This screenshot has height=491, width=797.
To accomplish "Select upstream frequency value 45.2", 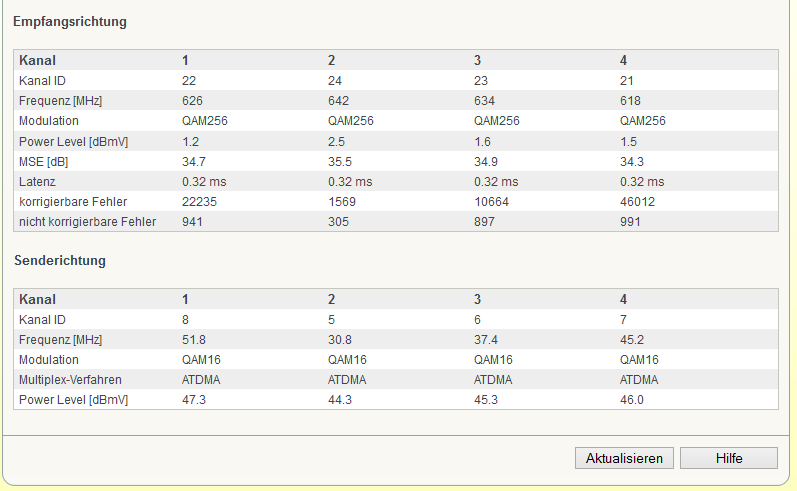I will point(632,339).
